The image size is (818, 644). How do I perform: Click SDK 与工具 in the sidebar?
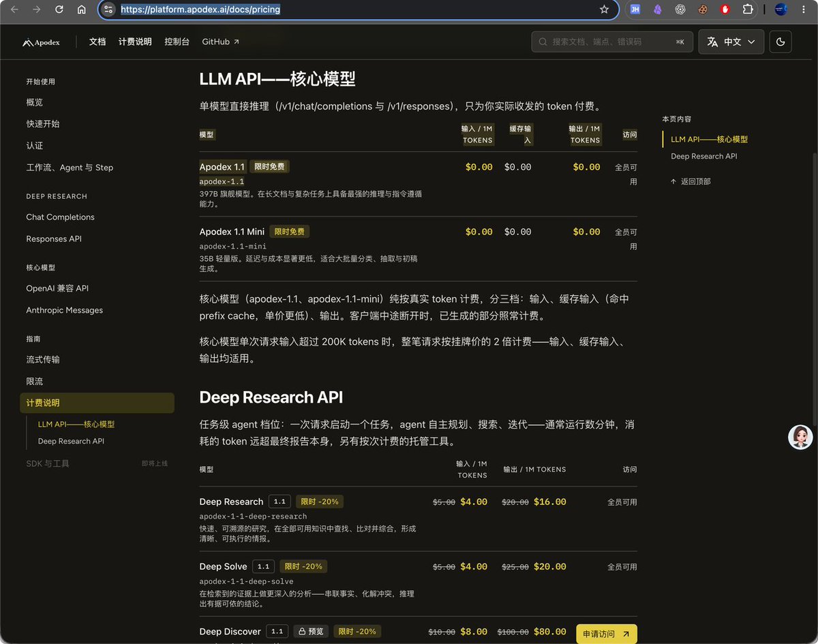click(48, 463)
